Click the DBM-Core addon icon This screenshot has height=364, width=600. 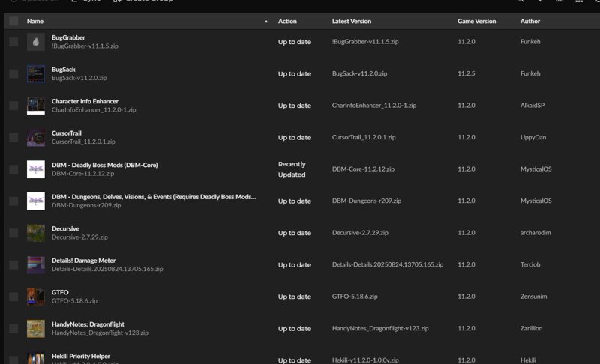tap(35, 169)
